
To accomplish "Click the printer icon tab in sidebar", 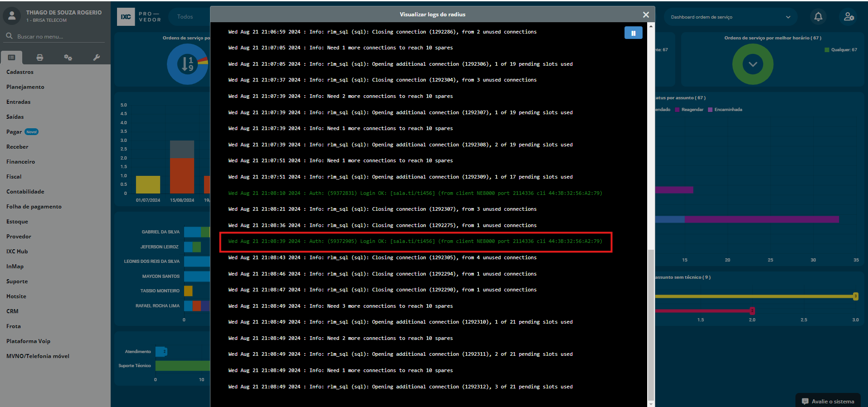I will [x=40, y=58].
